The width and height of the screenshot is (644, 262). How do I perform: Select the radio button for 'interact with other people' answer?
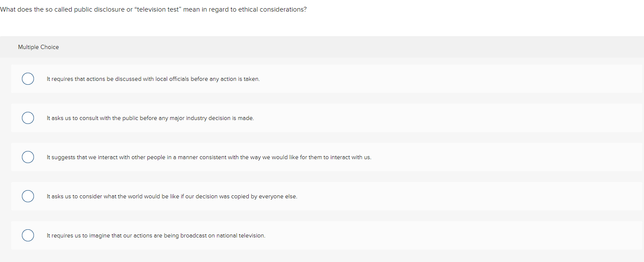click(27, 157)
